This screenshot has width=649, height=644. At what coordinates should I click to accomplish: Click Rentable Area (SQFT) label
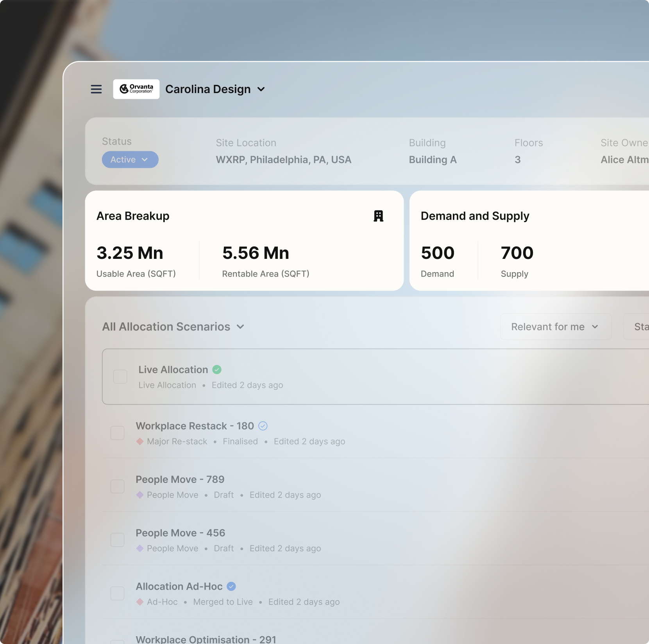coord(266,274)
